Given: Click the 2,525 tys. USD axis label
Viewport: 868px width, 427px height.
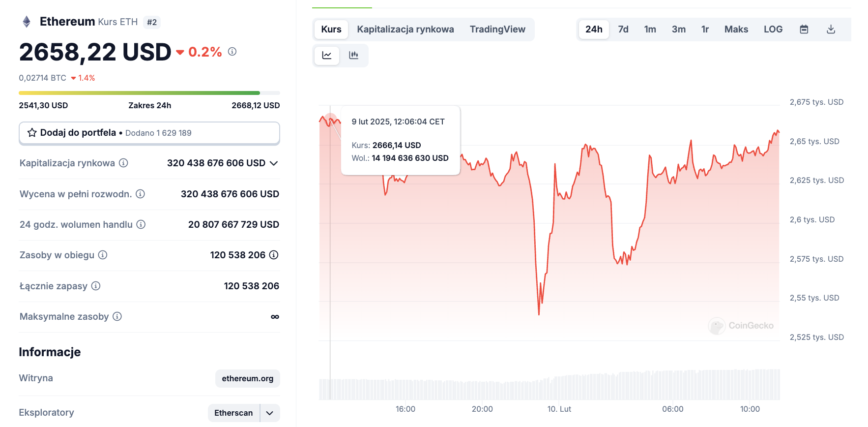Looking at the screenshot, I should [816, 337].
